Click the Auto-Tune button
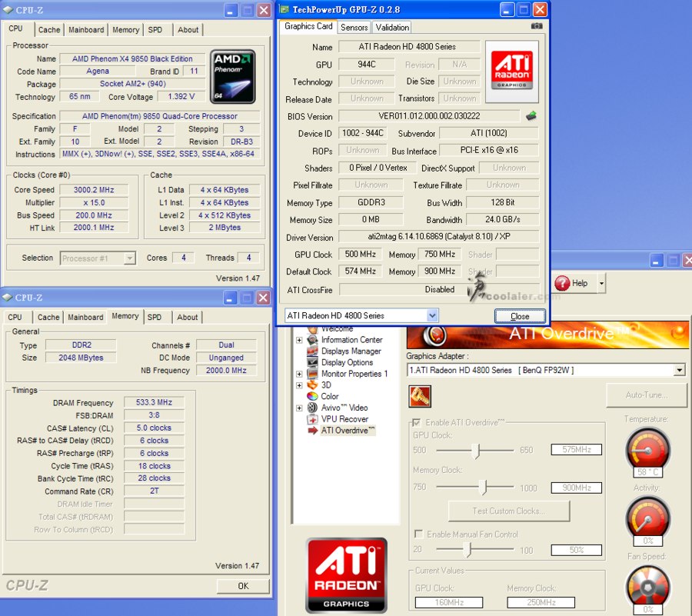The height and width of the screenshot is (616, 692). [646, 395]
